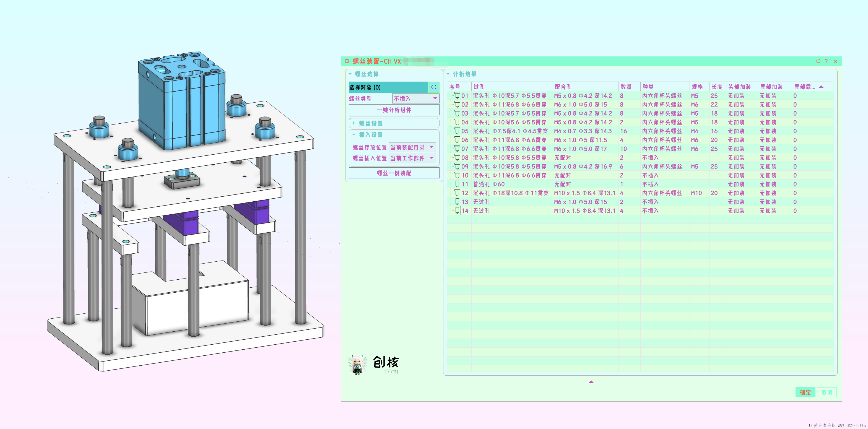Expand the 螺丝设置 section
This screenshot has height=429, width=868.
pyautogui.click(x=354, y=123)
